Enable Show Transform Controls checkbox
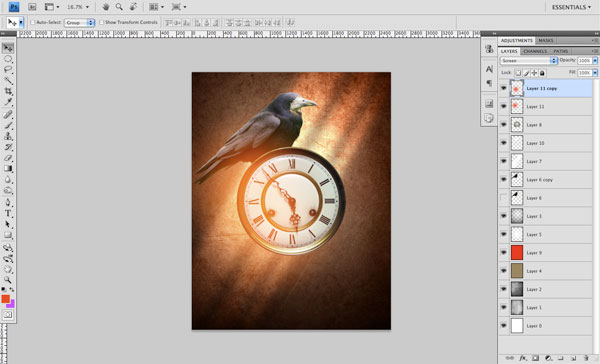The image size is (600, 364). click(101, 23)
